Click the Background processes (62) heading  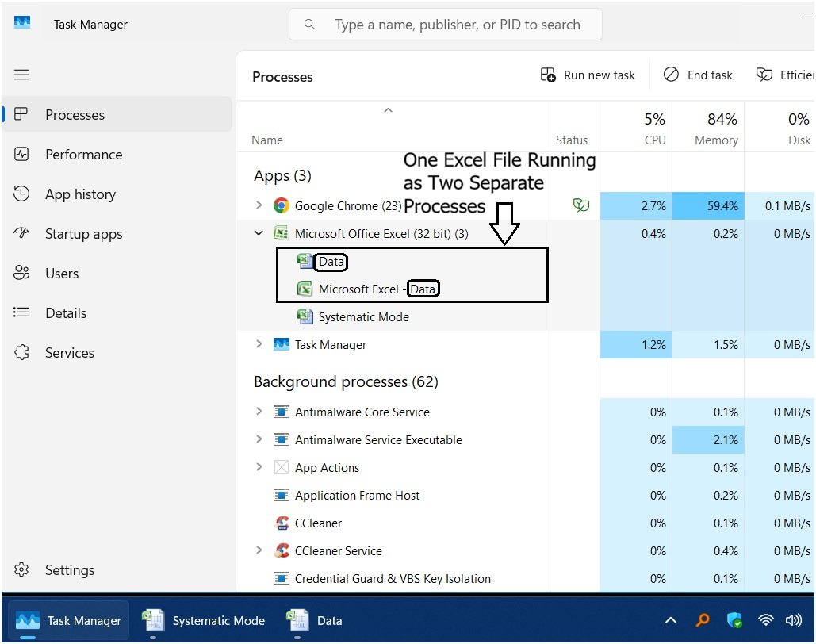tap(346, 381)
